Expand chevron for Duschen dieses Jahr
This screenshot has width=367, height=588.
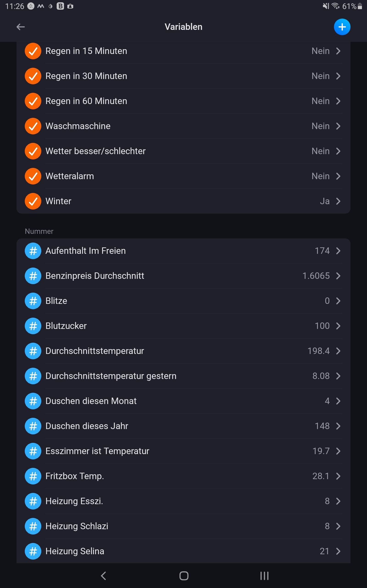[x=338, y=426]
